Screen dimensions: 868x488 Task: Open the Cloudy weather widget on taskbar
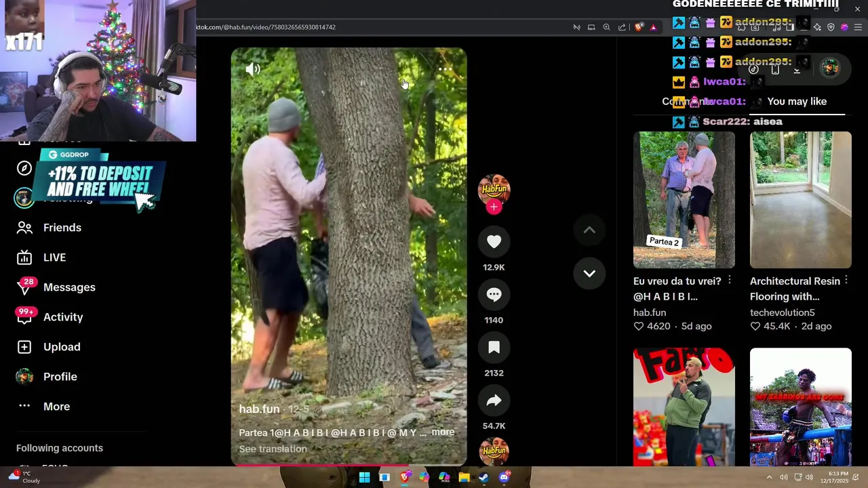pyautogui.click(x=24, y=476)
